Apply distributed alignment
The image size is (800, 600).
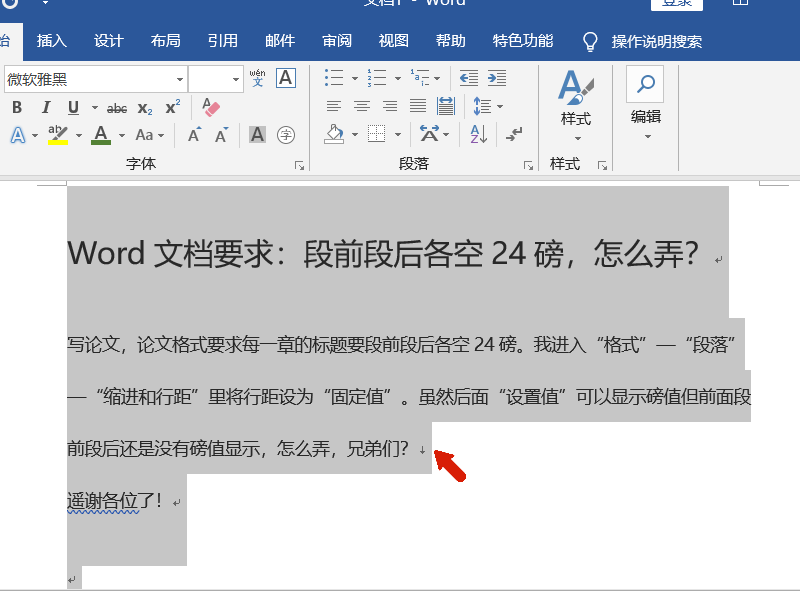pos(446,106)
